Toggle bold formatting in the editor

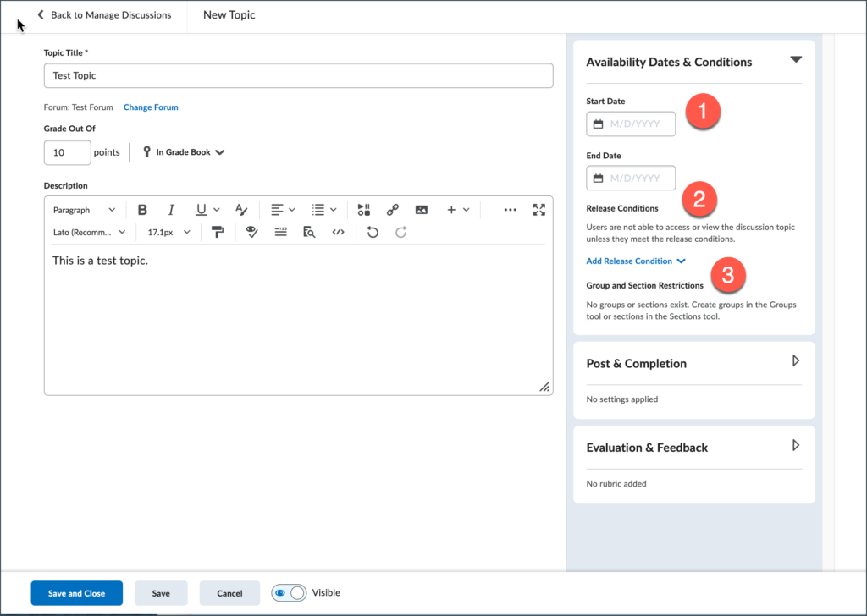point(142,209)
